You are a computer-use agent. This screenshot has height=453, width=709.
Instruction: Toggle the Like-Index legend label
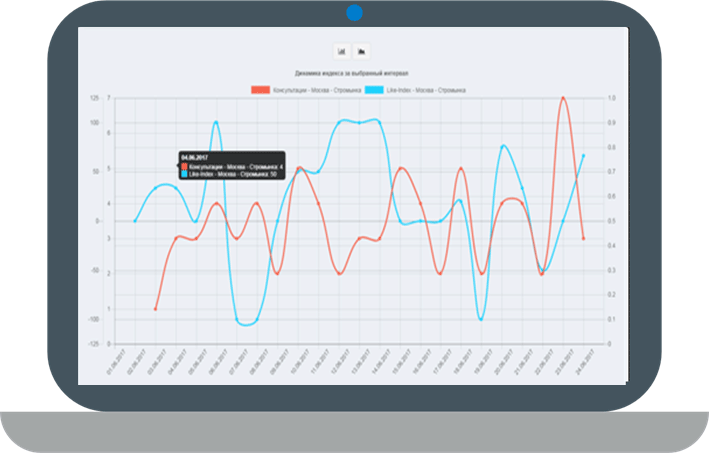click(428, 90)
